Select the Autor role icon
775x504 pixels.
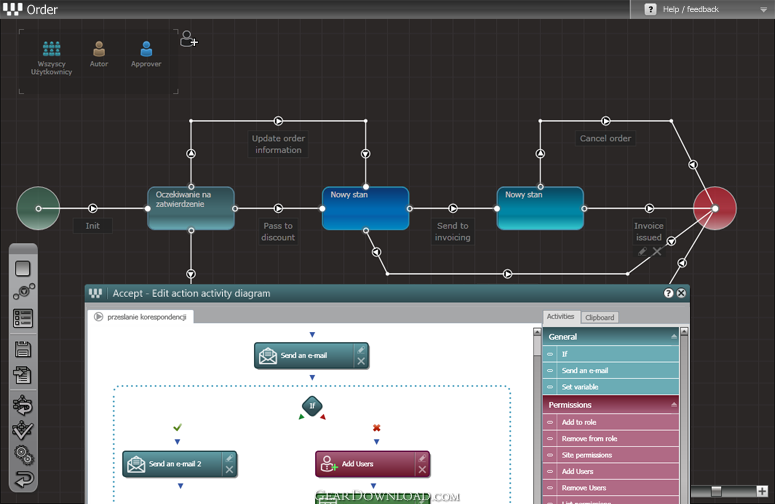[x=99, y=49]
